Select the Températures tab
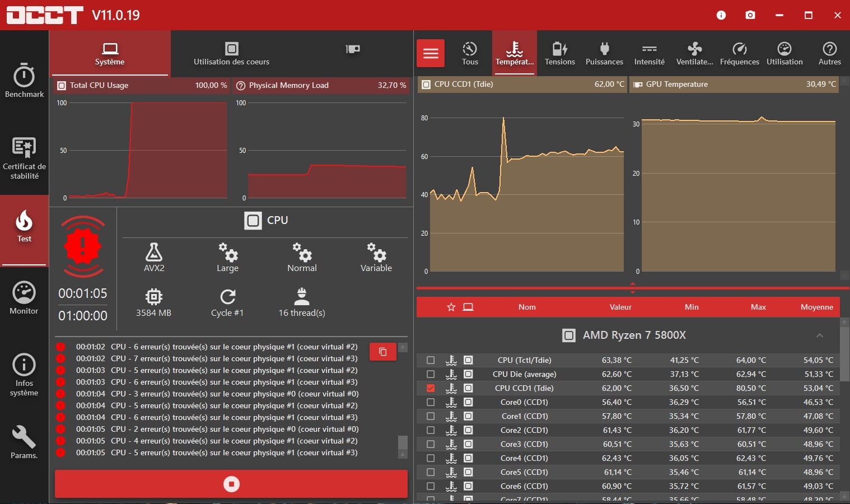The height and width of the screenshot is (504, 850). tap(515, 53)
